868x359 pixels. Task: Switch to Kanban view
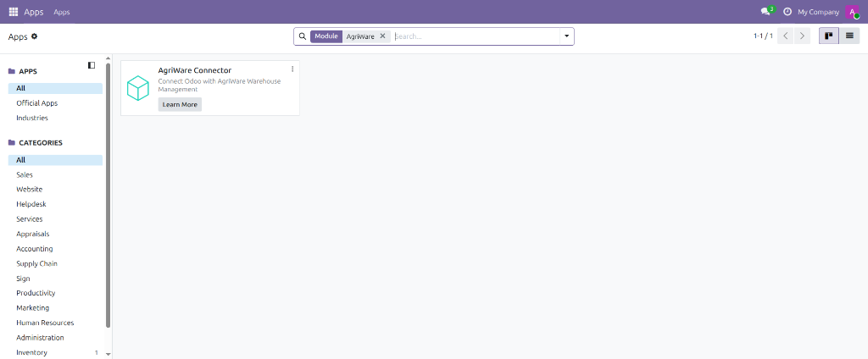[829, 36]
